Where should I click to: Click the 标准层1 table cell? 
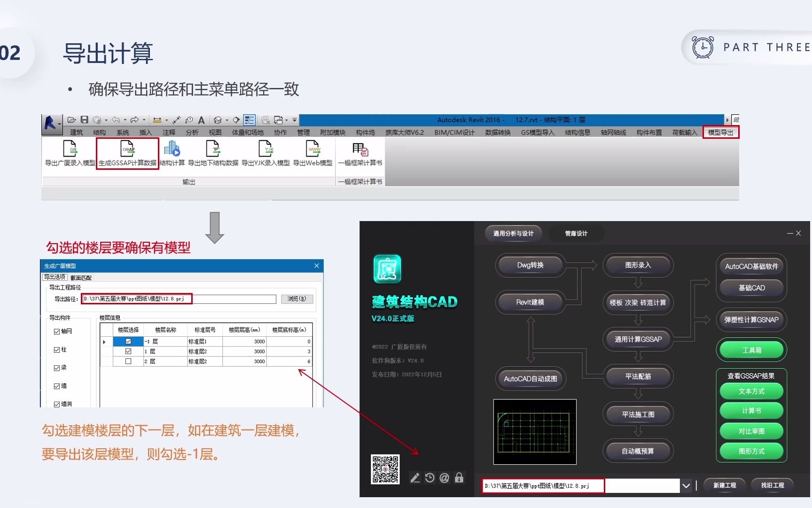[x=205, y=341]
